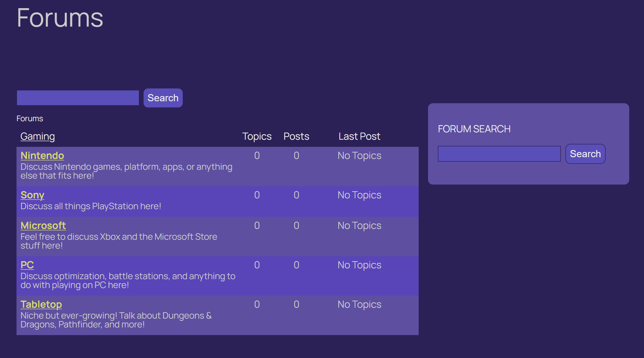
Task: Expand the Sony topics list
Action: click(33, 194)
